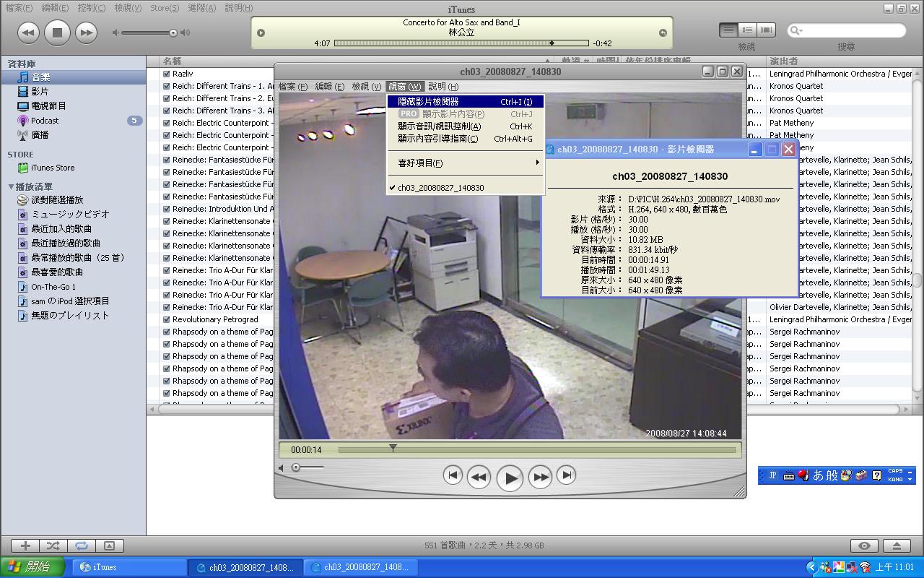
Task: Select checked ch03_20080827_140830 window entry
Action: [466, 188]
